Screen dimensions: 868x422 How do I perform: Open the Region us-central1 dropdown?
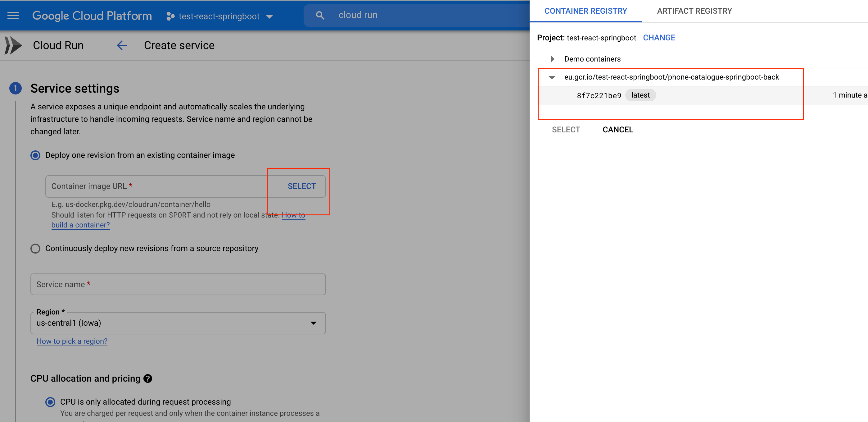(x=178, y=323)
